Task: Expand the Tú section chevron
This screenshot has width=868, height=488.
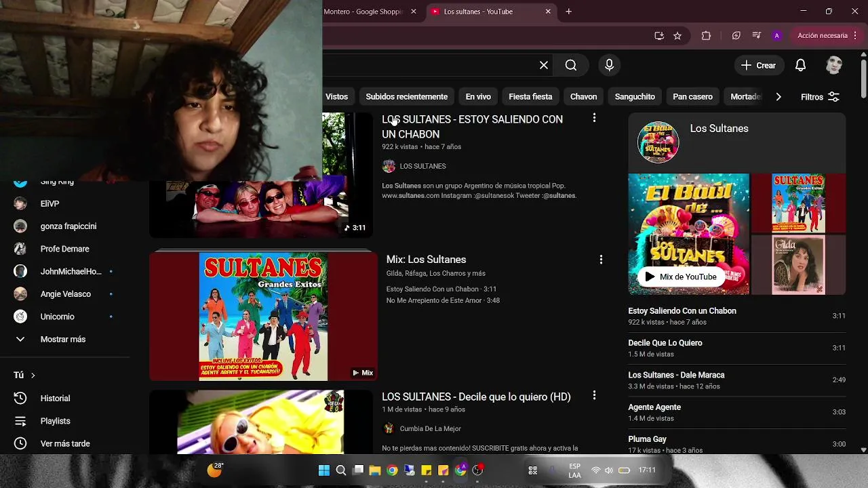Action: point(33,375)
